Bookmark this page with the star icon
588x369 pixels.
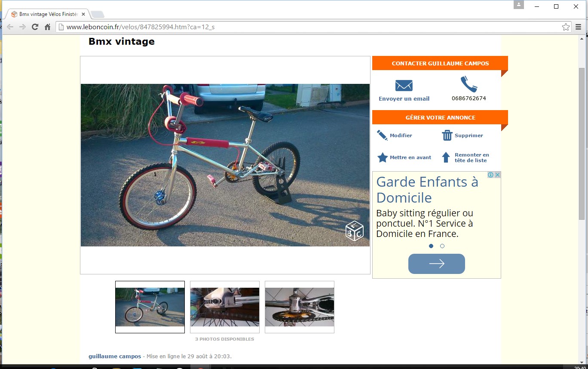click(x=566, y=27)
